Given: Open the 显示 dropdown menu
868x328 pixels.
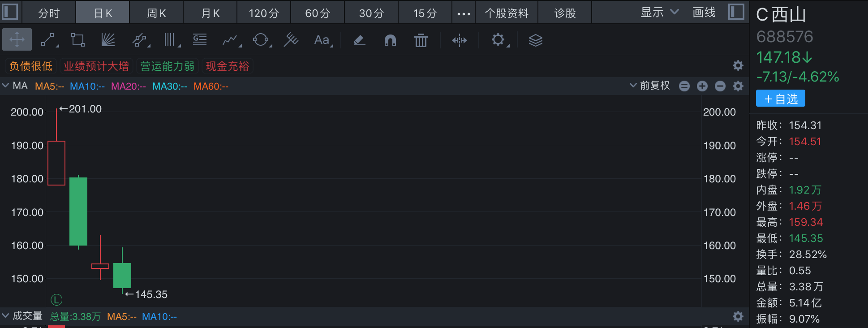Looking at the screenshot, I should (659, 13).
